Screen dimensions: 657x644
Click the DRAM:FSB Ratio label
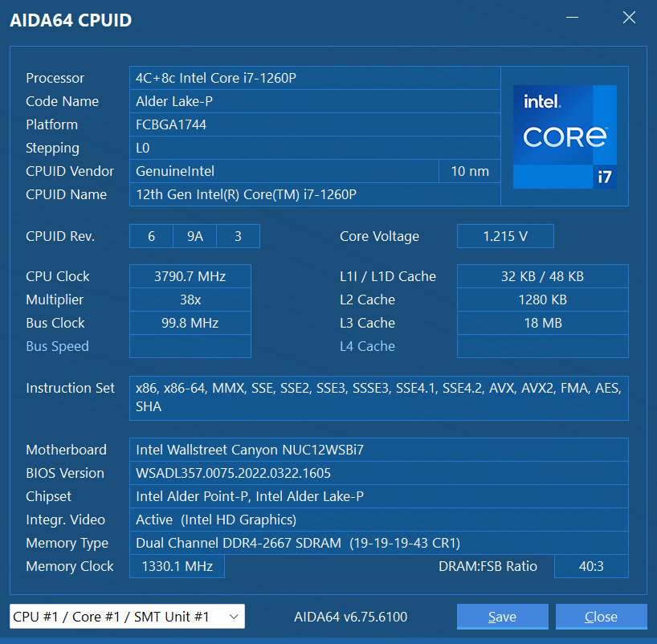click(x=488, y=566)
